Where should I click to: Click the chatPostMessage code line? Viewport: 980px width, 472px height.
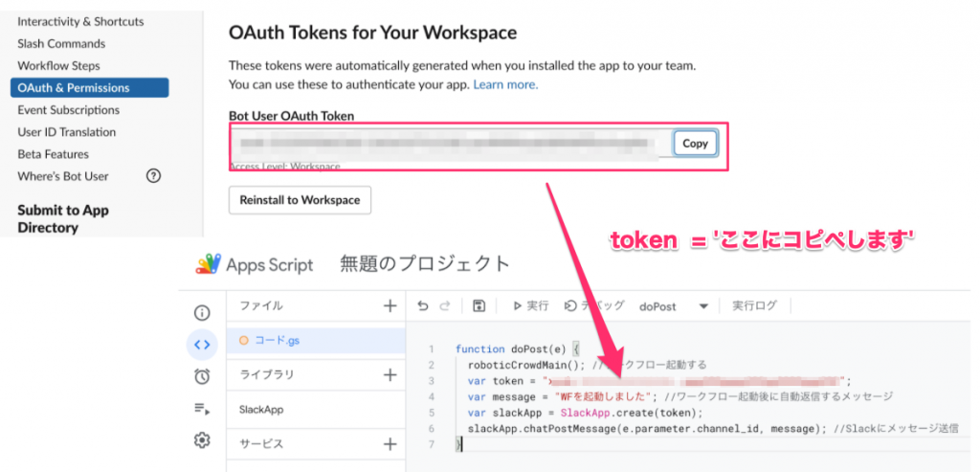tap(712, 428)
